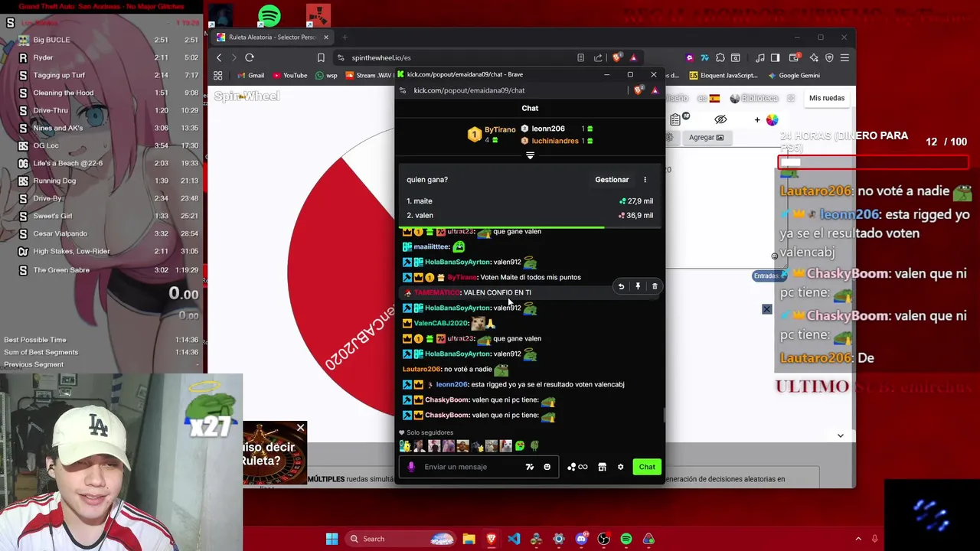Open the YouTube bookmark
This screenshot has height=551, width=980.
point(289,75)
